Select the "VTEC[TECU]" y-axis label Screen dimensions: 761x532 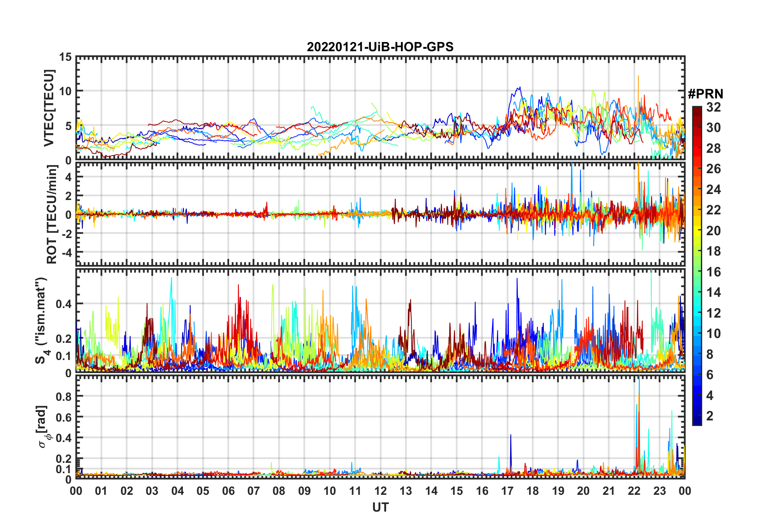(x=49, y=108)
